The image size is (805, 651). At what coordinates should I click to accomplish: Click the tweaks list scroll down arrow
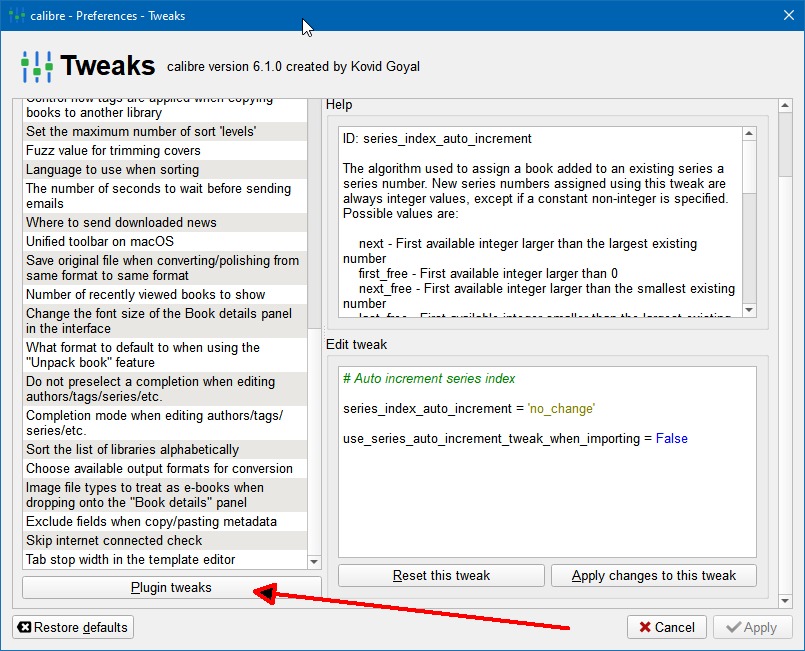point(314,562)
